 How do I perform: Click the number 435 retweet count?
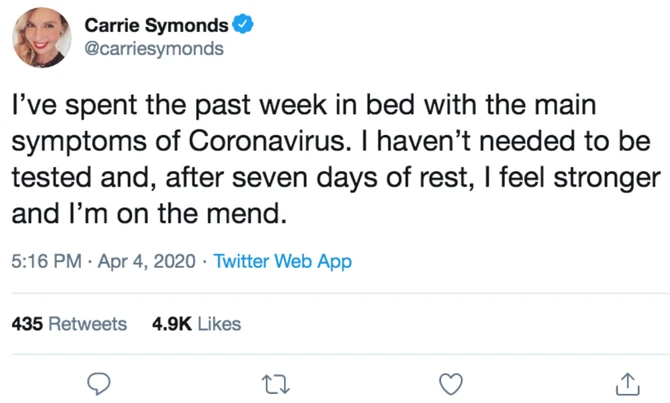tap(27, 324)
